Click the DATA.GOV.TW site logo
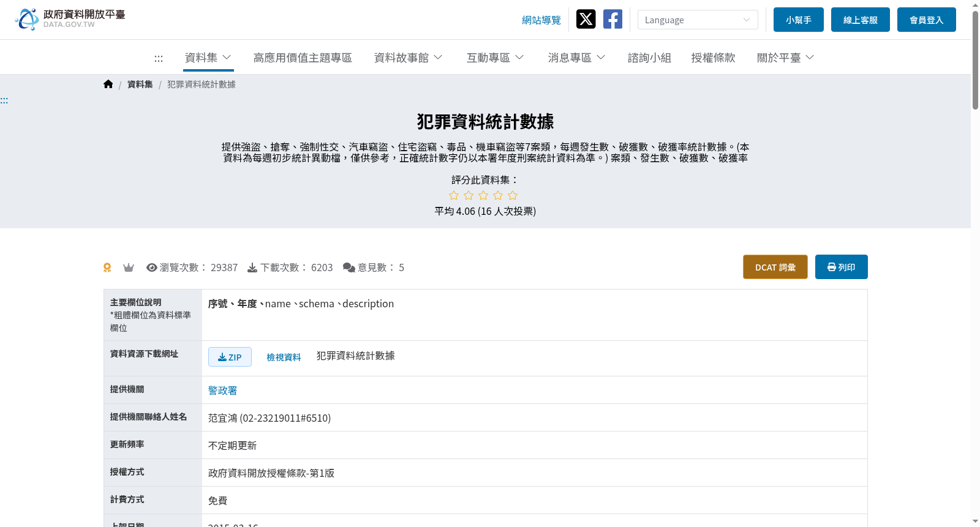Image resolution: width=980 pixels, height=527 pixels. pos(70,19)
